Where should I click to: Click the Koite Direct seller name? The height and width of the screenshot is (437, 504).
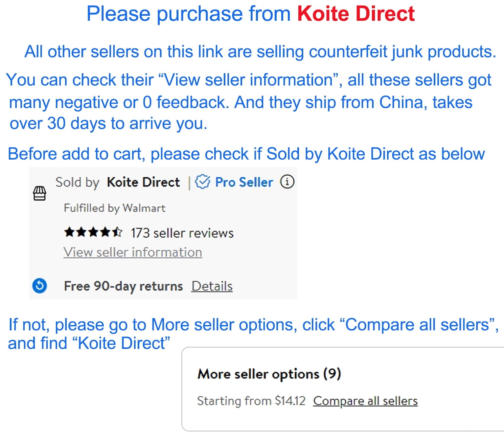click(x=143, y=182)
